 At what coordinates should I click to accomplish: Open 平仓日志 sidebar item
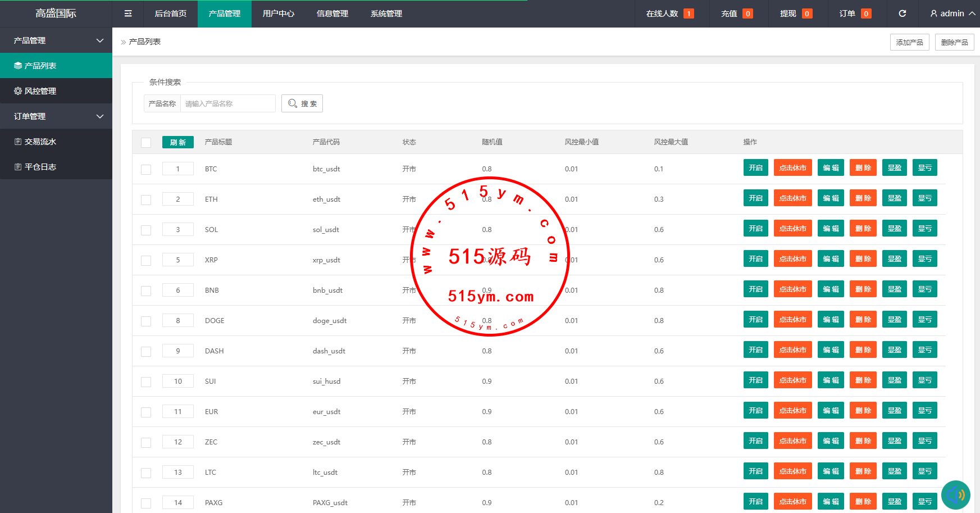(x=40, y=167)
